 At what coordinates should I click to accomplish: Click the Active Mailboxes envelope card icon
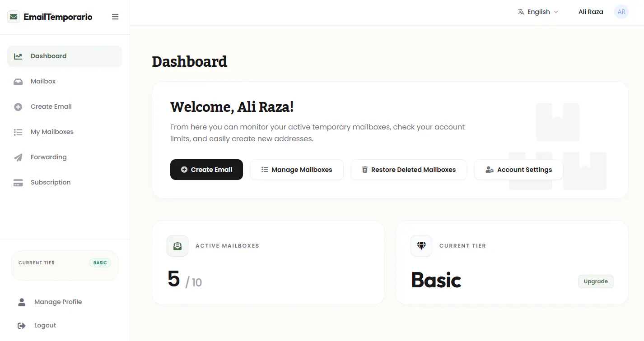tap(177, 246)
